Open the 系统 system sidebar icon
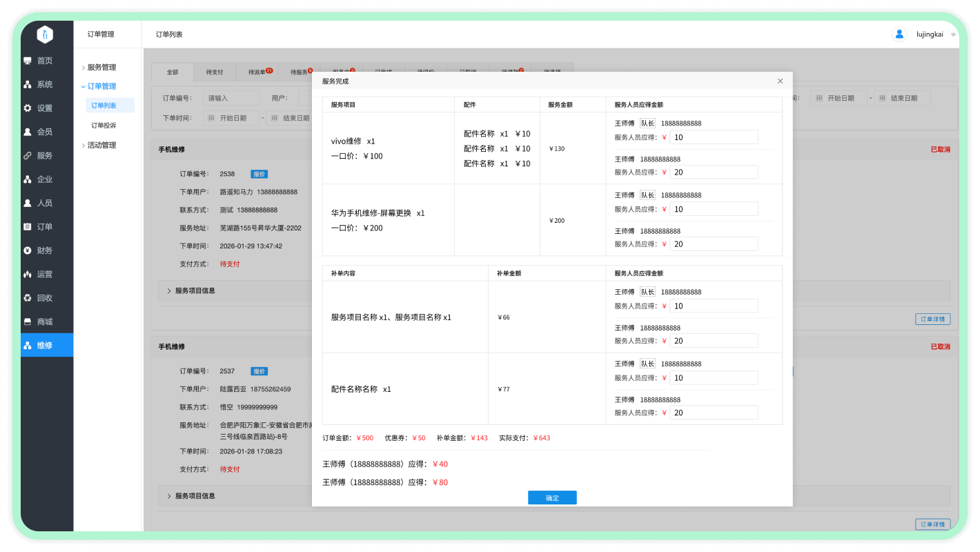980x552 pixels. [x=28, y=85]
